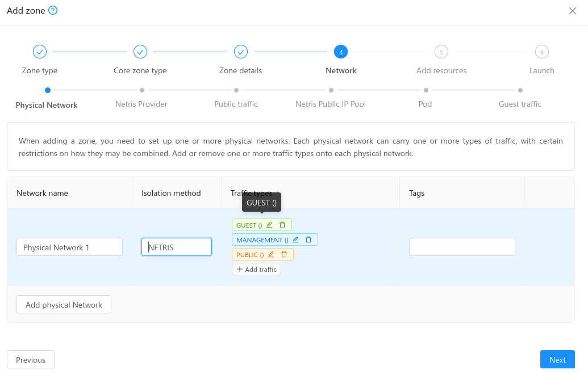Close the Add zone dialog

[x=573, y=11]
